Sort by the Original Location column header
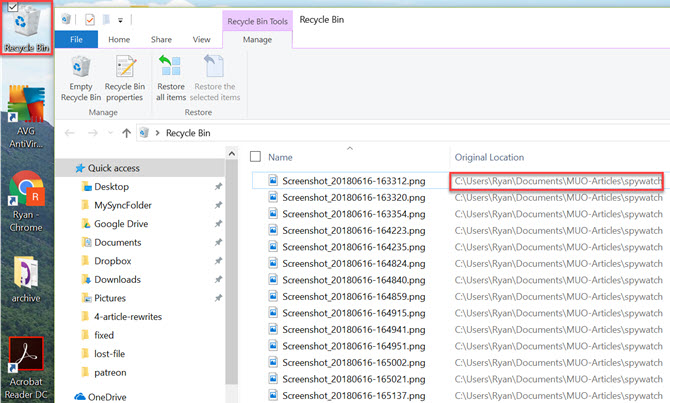 point(489,157)
